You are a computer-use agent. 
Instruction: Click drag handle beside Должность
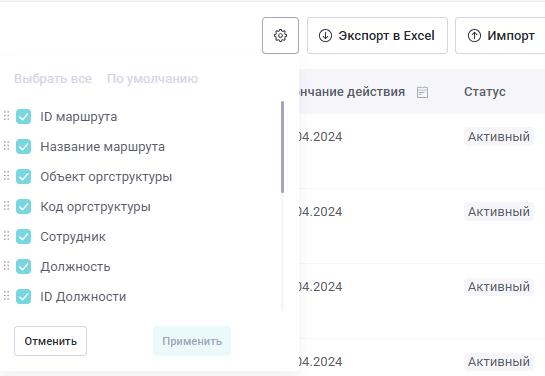pos(6,266)
